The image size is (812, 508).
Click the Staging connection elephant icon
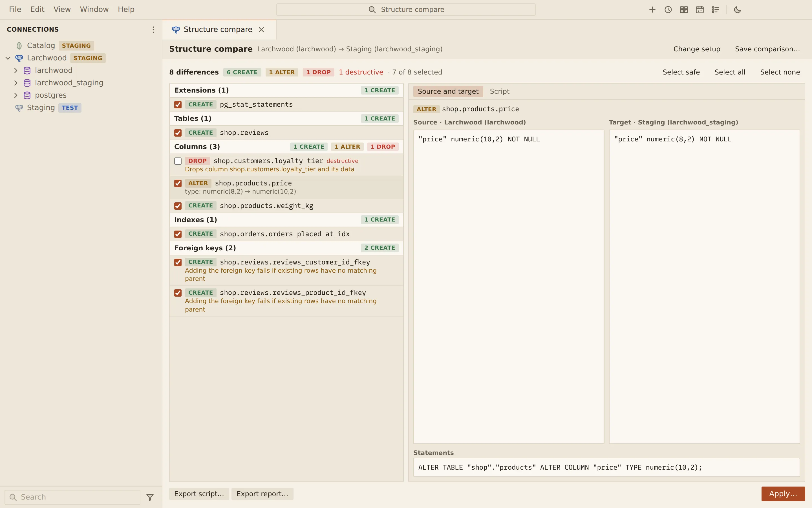tap(19, 108)
